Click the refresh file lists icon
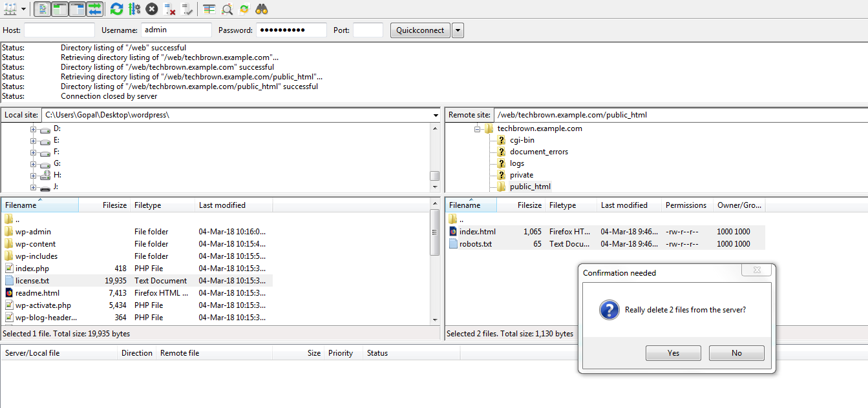 (116, 9)
